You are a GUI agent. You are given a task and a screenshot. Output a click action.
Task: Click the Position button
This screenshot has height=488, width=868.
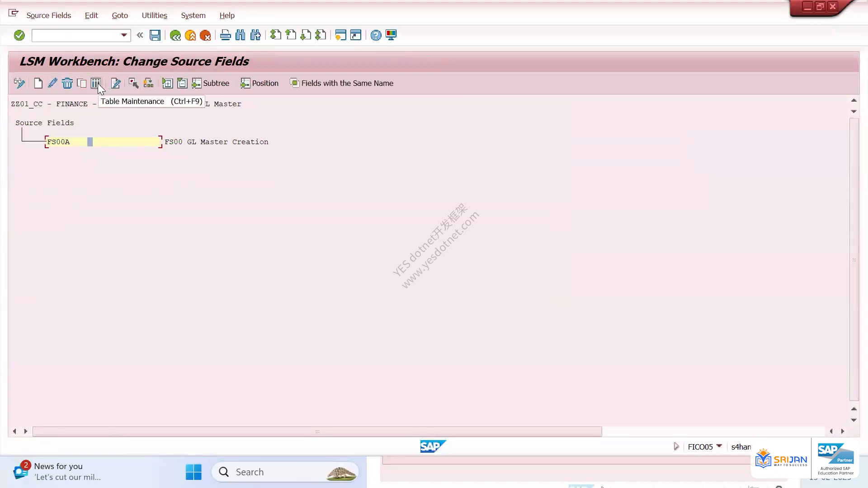(x=259, y=83)
